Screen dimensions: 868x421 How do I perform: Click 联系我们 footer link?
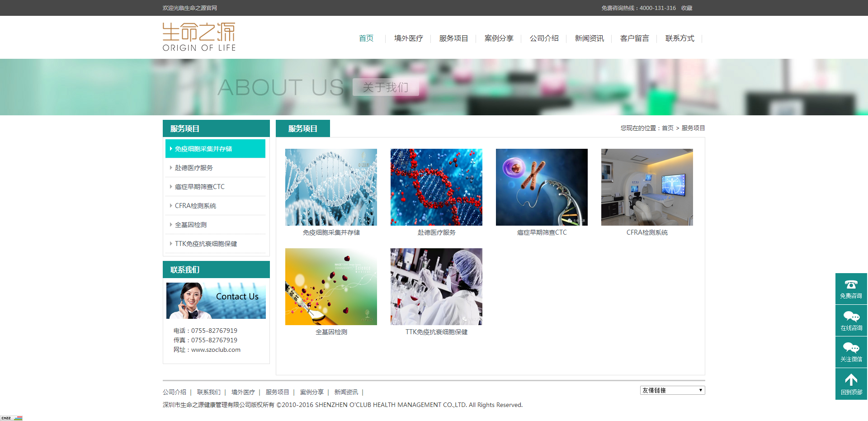209,392
